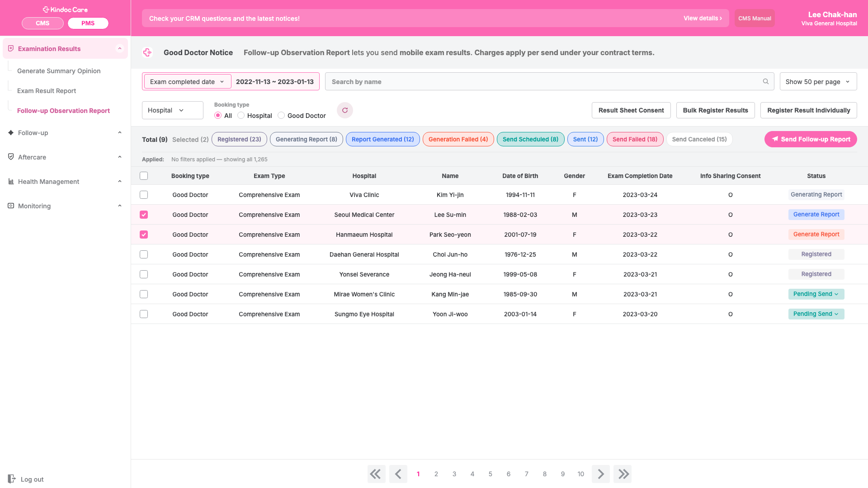Image resolution: width=868 pixels, height=488 pixels.
Task: Collapse the Examination Results section
Action: tap(120, 48)
